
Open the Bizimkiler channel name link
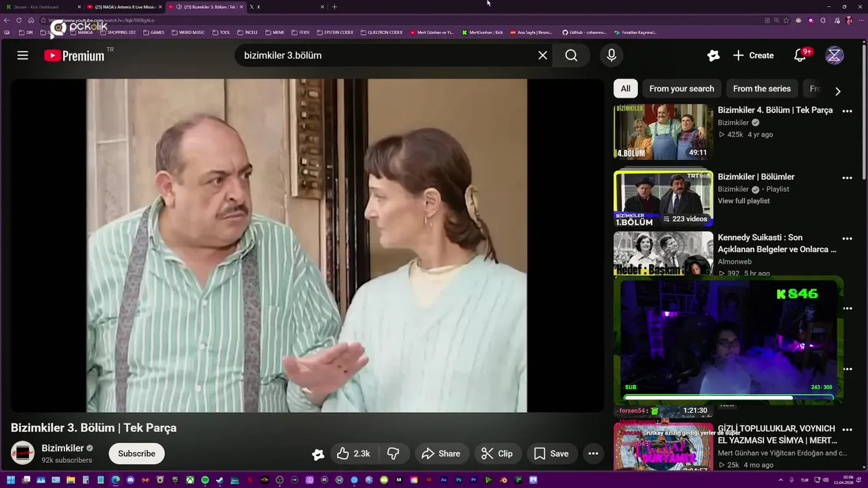point(62,448)
